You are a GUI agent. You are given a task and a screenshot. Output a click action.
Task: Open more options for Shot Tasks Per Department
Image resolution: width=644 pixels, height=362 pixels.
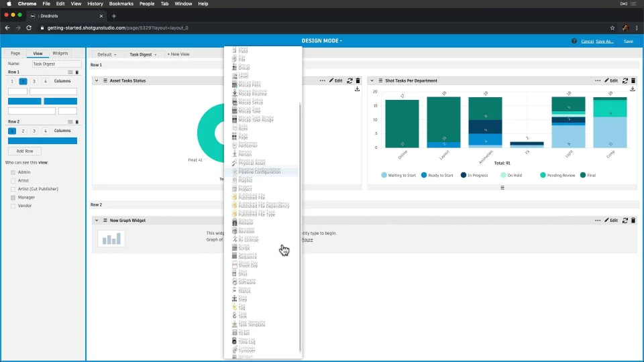coord(598,81)
